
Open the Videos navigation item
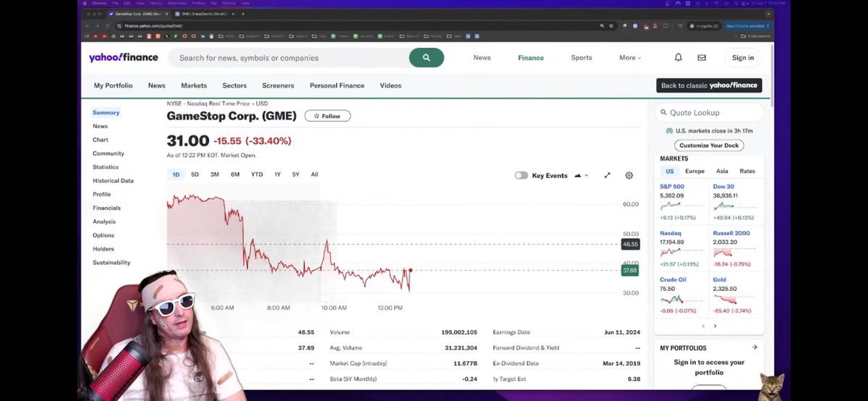[391, 85]
